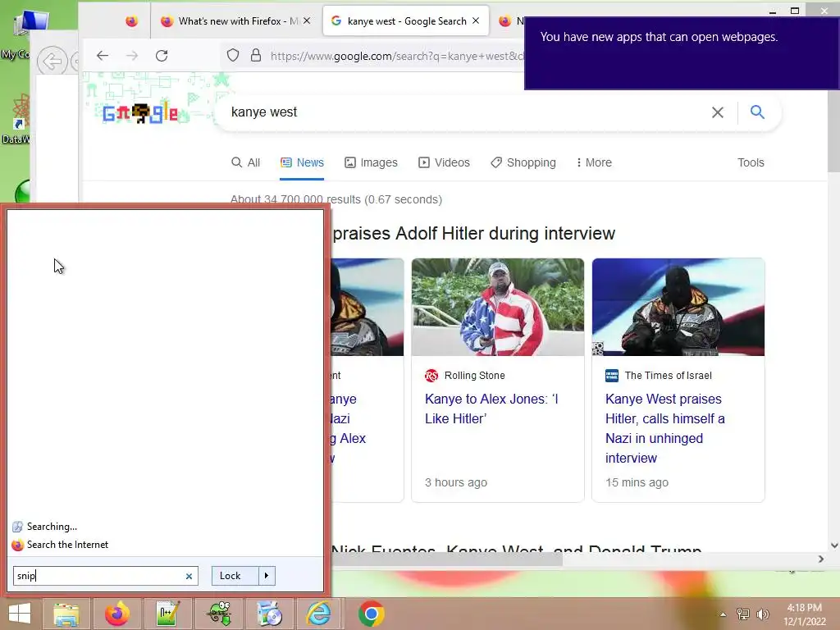Show hidden system tray icons
This screenshot has width=840, height=630.
[723, 614]
